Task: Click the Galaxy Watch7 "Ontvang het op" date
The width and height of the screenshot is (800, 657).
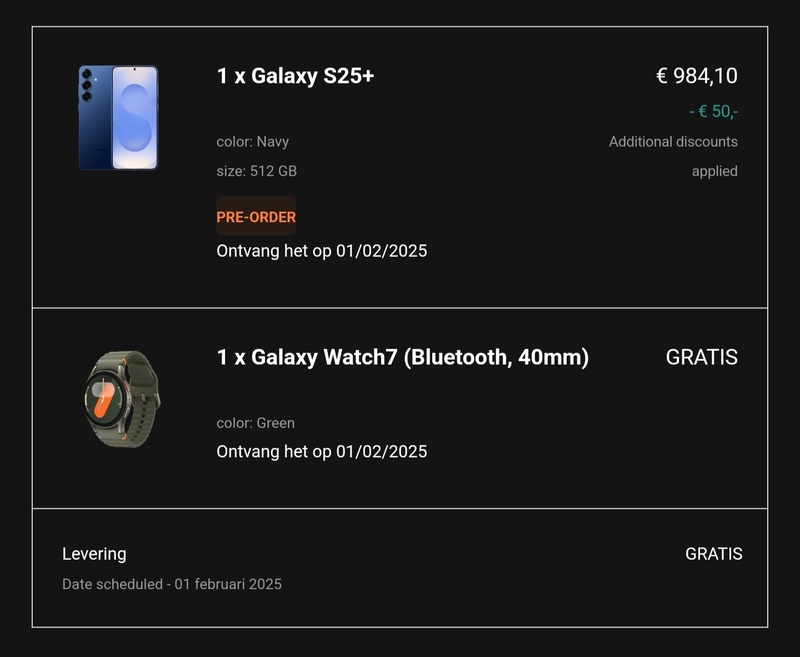Action: coord(321,452)
